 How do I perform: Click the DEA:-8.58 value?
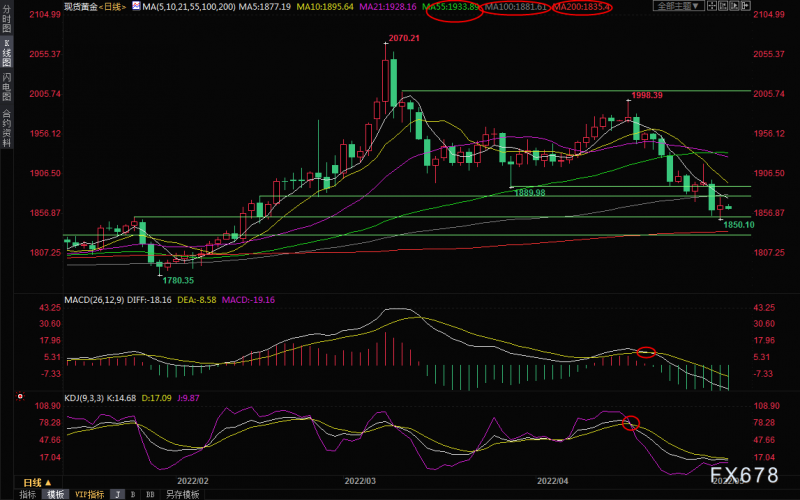(196, 299)
